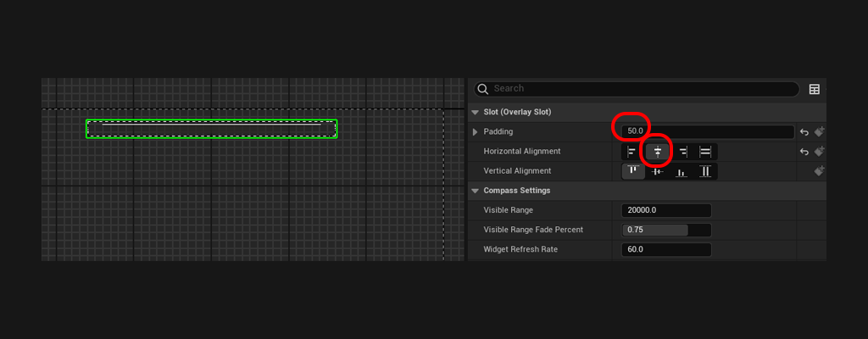Viewport: 868px width, 339px height.
Task: Set Vertical Alignment to center
Action: pos(657,171)
